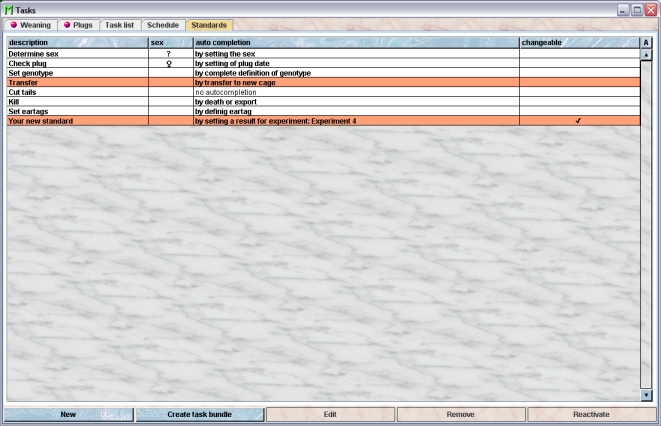Select the Transfer row in the table
Image resolution: width=661 pixels, height=426 pixels.
click(76, 82)
